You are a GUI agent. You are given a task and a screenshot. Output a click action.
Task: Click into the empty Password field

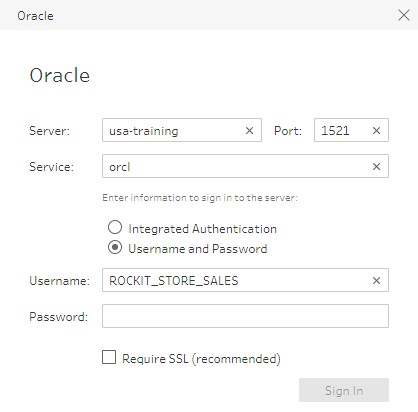pyautogui.click(x=245, y=316)
